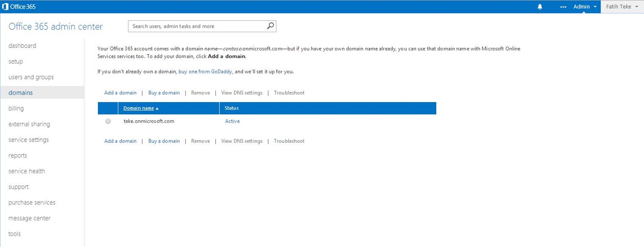Open the message center page
This screenshot has height=247, width=644.
(x=29, y=218)
